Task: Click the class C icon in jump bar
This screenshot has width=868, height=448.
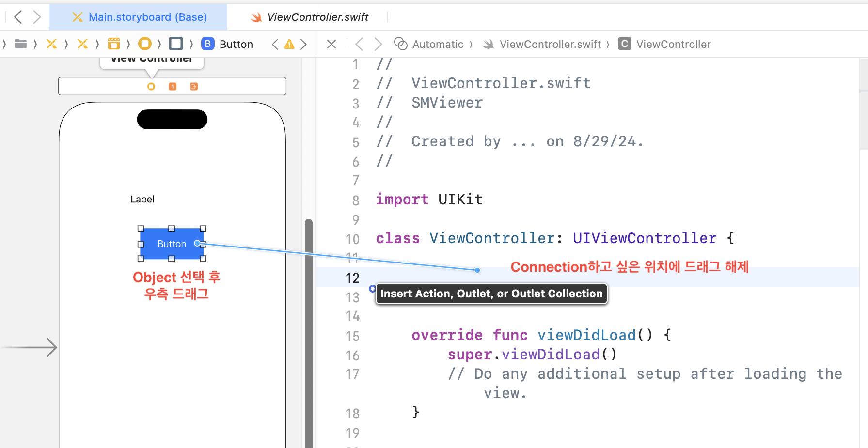Action: point(625,44)
